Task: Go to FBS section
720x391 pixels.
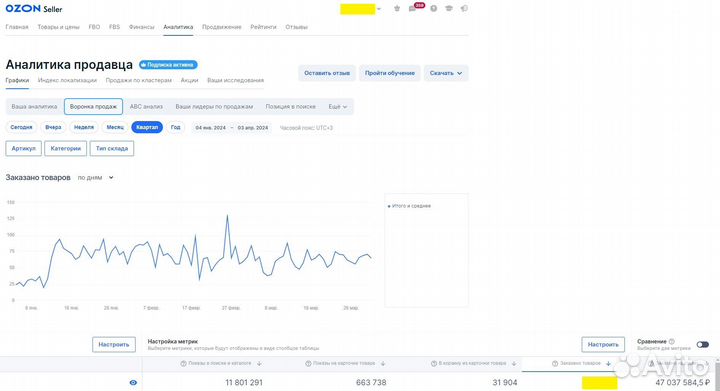Action: click(x=114, y=27)
